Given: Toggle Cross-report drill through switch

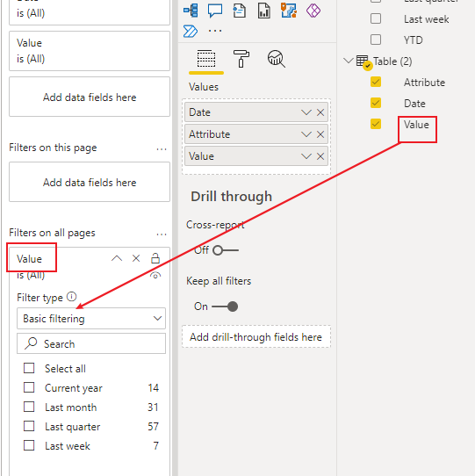Looking at the screenshot, I should [x=226, y=250].
